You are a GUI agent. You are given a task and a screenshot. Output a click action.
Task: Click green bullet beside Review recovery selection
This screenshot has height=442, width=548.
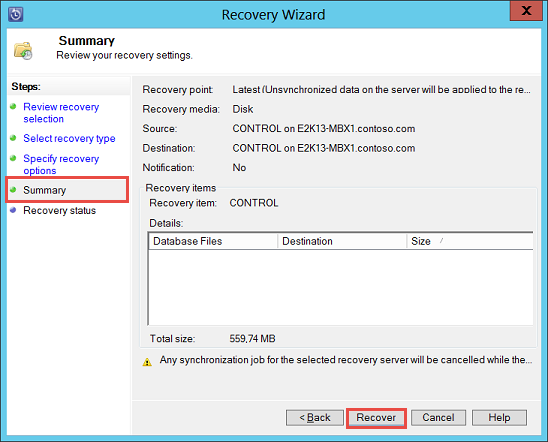(x=13, y=106)
